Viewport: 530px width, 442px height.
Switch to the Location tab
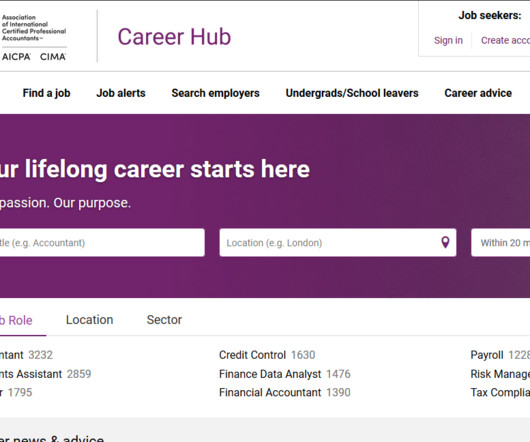pyautogui.click(x=90, y=320)
